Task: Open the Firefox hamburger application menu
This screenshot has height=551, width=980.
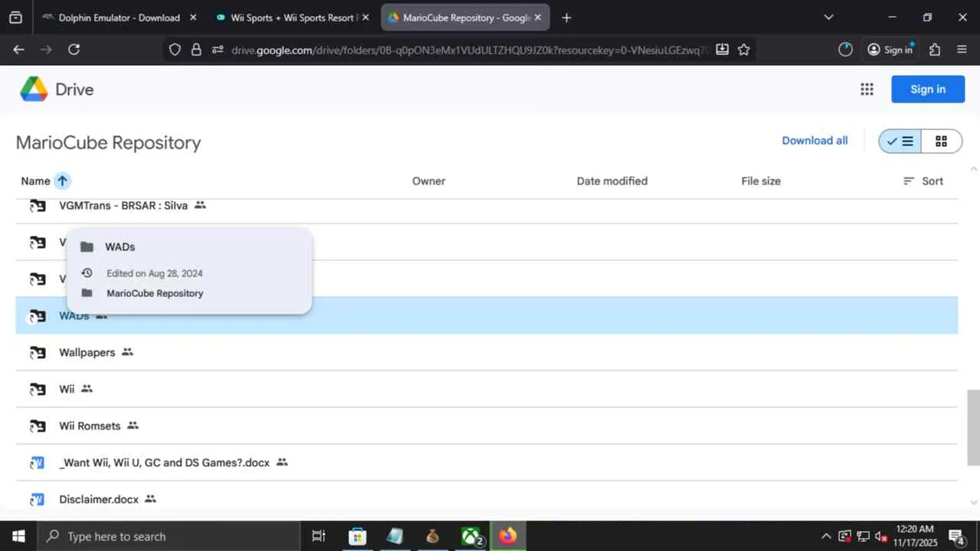Action: click(962, 50)
